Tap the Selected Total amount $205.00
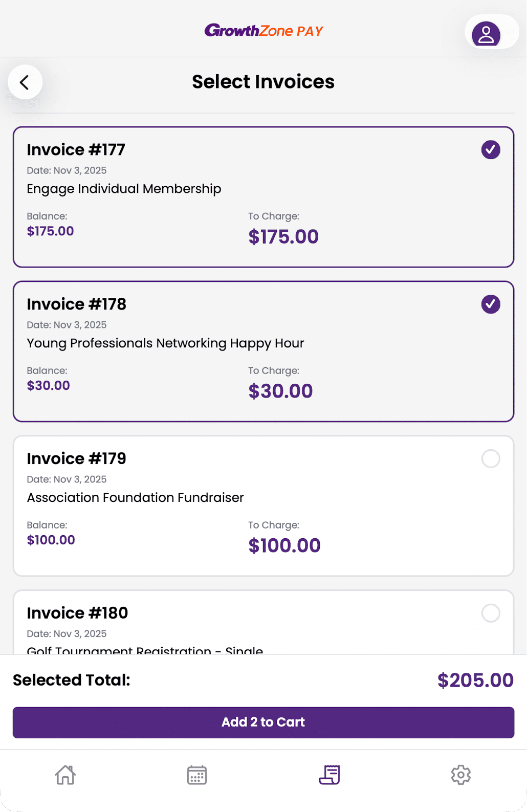Screen dimensions: 527x812 tap(475, 680)
